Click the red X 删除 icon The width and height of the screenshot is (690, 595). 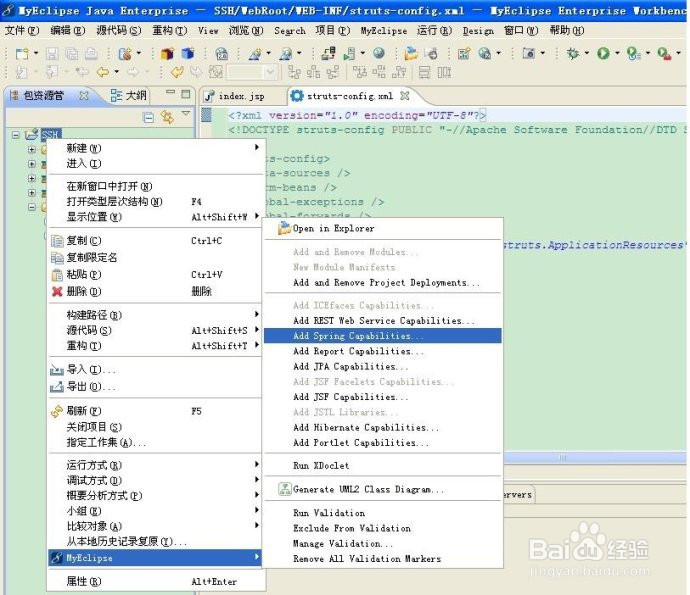tap(57, 291)
